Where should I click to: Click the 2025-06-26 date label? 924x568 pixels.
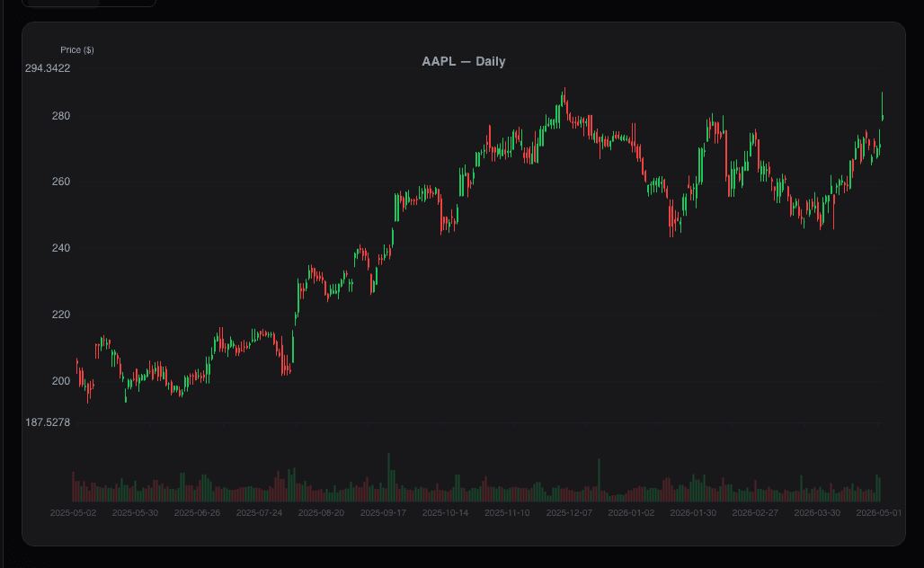197,513
